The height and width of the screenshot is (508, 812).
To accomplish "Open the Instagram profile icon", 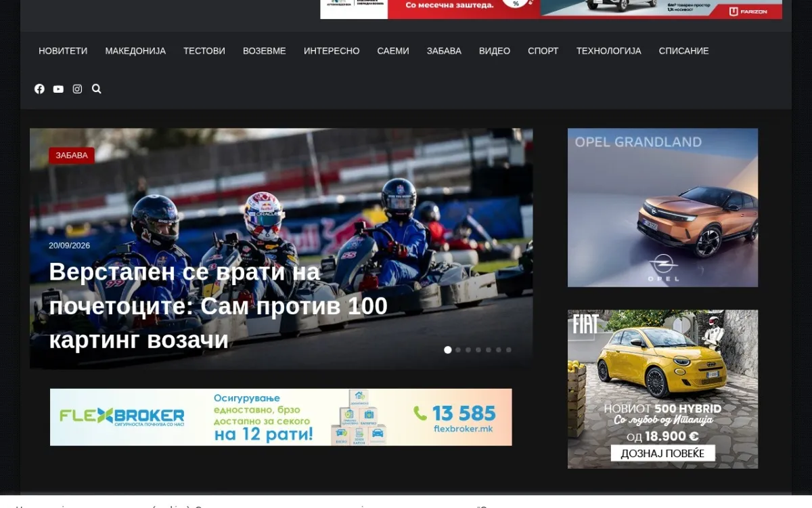I will pos(77,89).
